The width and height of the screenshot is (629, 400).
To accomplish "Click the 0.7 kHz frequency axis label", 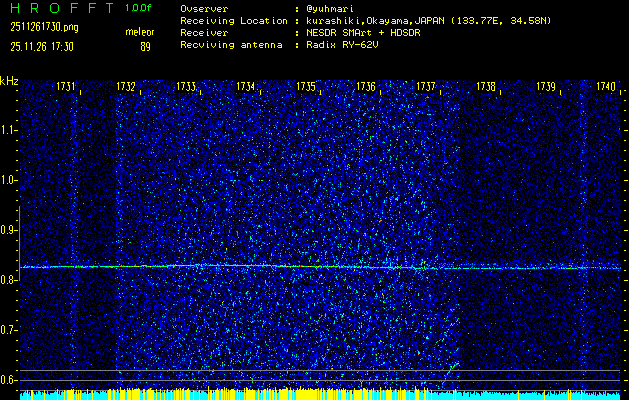I will pos(9,330).
